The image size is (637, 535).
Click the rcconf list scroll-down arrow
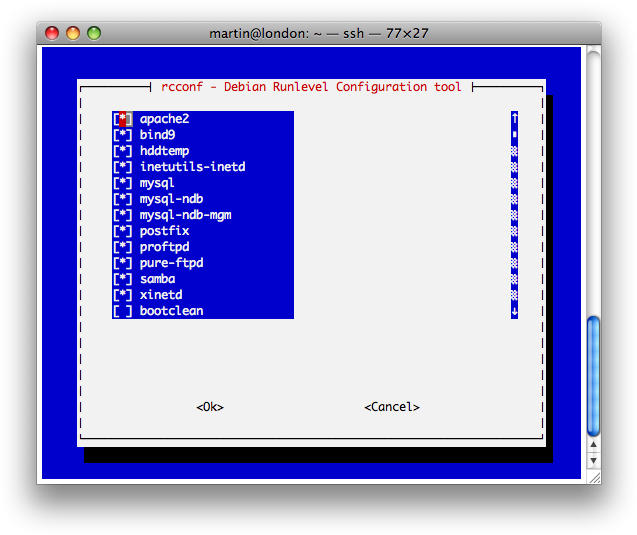(x=515, y=312)
